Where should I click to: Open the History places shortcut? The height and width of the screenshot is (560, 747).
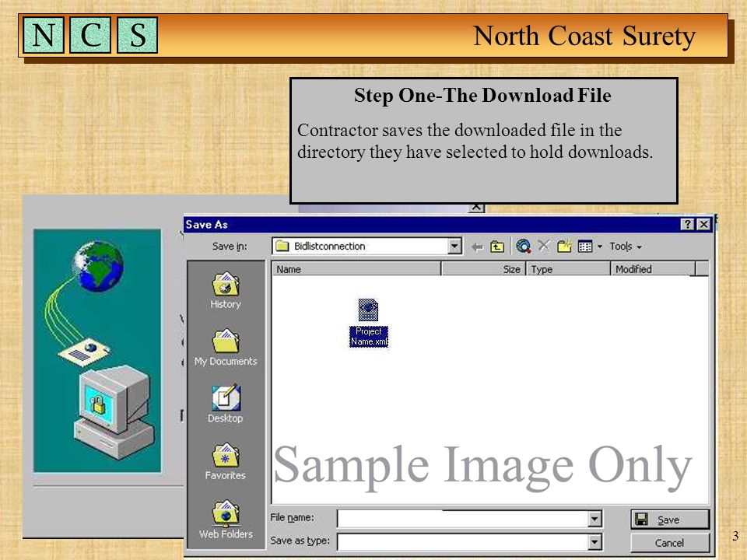pyautogui.click(x=226, y=290)
